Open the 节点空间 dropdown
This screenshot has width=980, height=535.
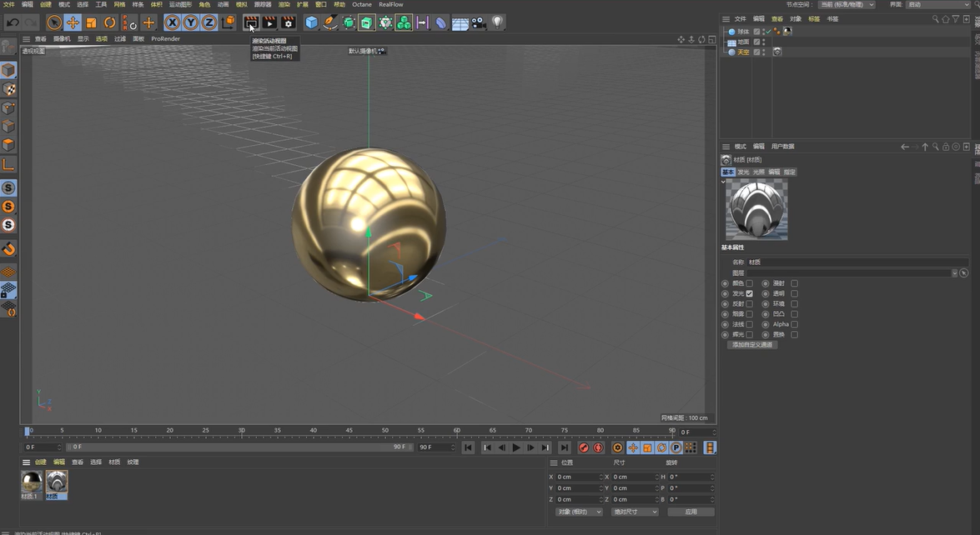847,4
